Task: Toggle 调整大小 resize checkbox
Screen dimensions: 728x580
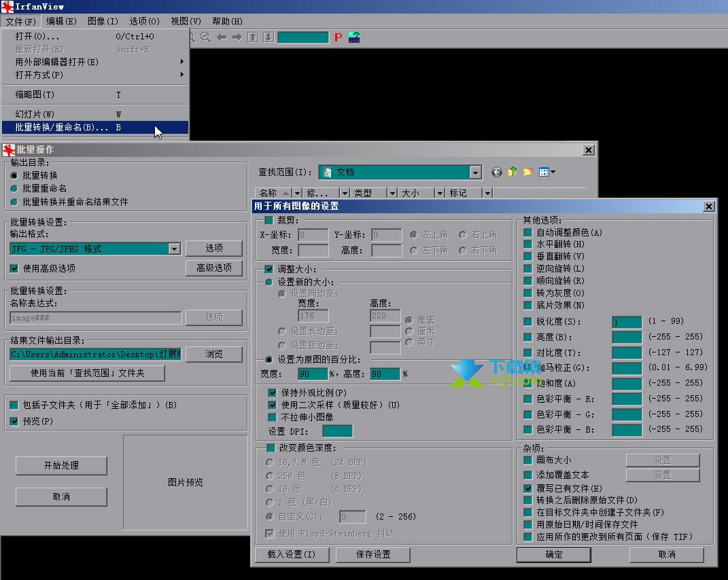Action: (268, 269)
